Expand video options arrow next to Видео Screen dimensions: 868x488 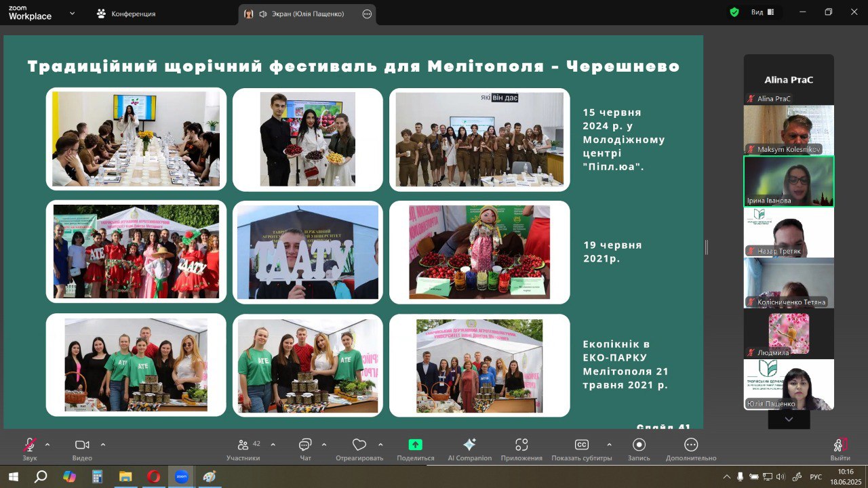click(103, 445)
